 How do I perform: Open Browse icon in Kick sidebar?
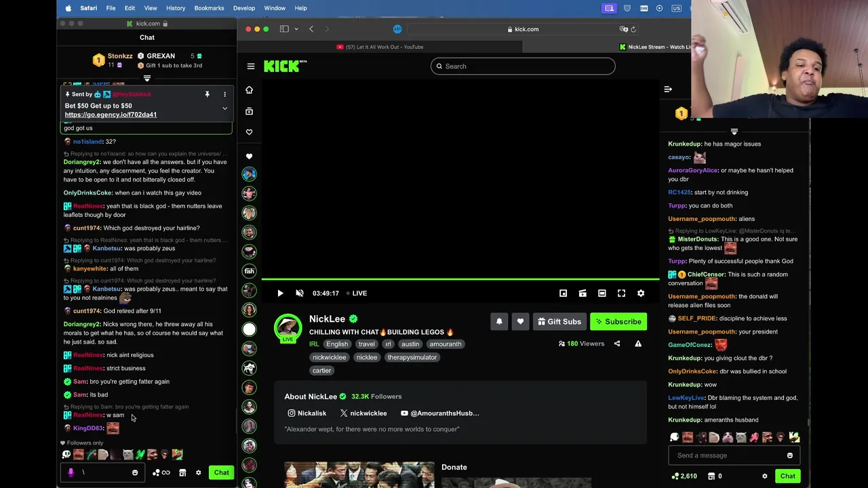pyautogui.click(x=249, y=111)
